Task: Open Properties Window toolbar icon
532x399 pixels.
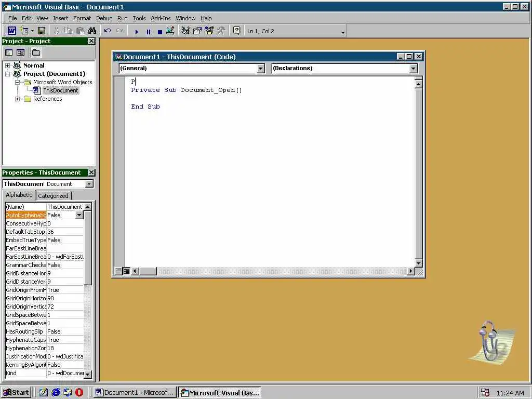Action: 197,31
